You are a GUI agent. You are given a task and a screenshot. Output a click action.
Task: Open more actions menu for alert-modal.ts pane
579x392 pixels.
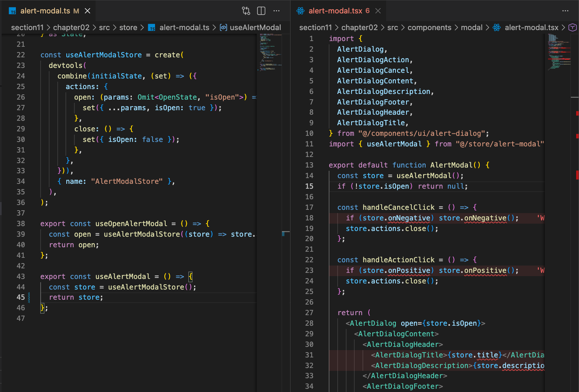tap(277, 11)
